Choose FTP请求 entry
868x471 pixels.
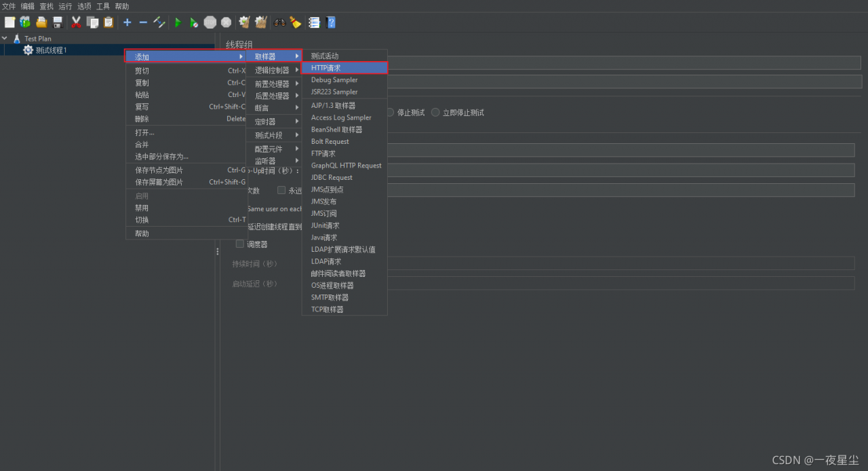coord(344,153)
